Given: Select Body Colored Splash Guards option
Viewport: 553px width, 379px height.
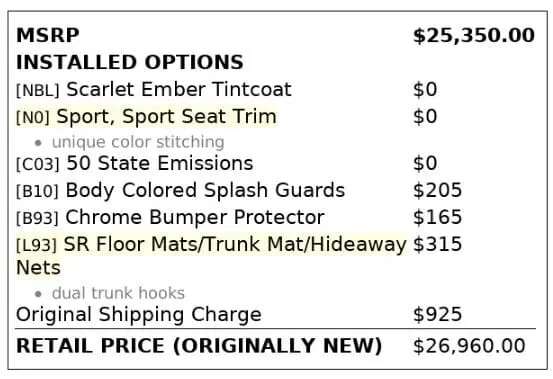Looking at the screenshot, I should pos(205,191).
